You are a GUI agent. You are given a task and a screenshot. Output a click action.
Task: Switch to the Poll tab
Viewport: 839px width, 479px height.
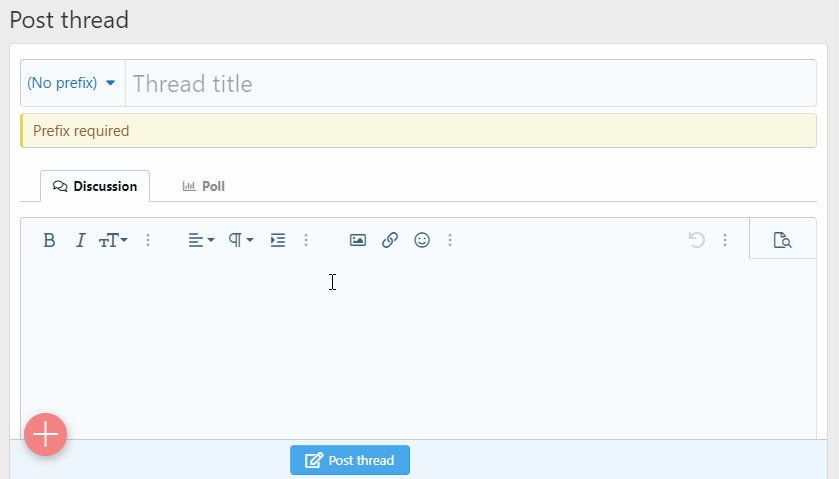tap(204, 186)
